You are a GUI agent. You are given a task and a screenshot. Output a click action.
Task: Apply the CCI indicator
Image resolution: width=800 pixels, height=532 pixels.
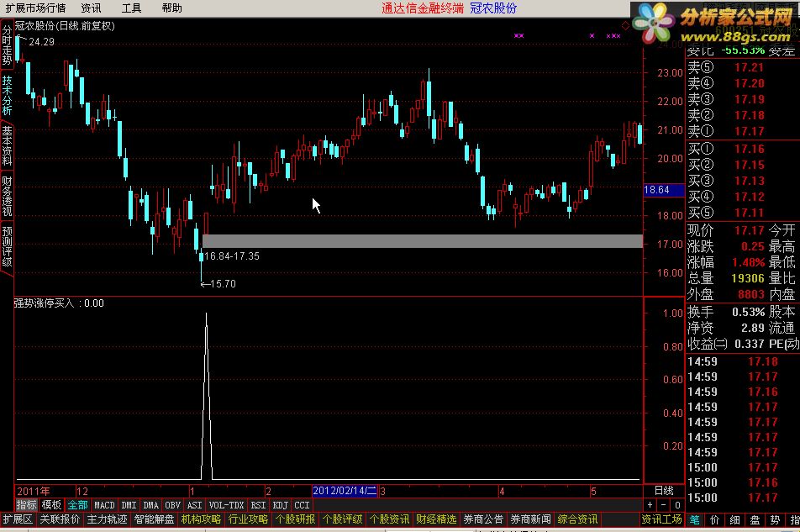302,505
